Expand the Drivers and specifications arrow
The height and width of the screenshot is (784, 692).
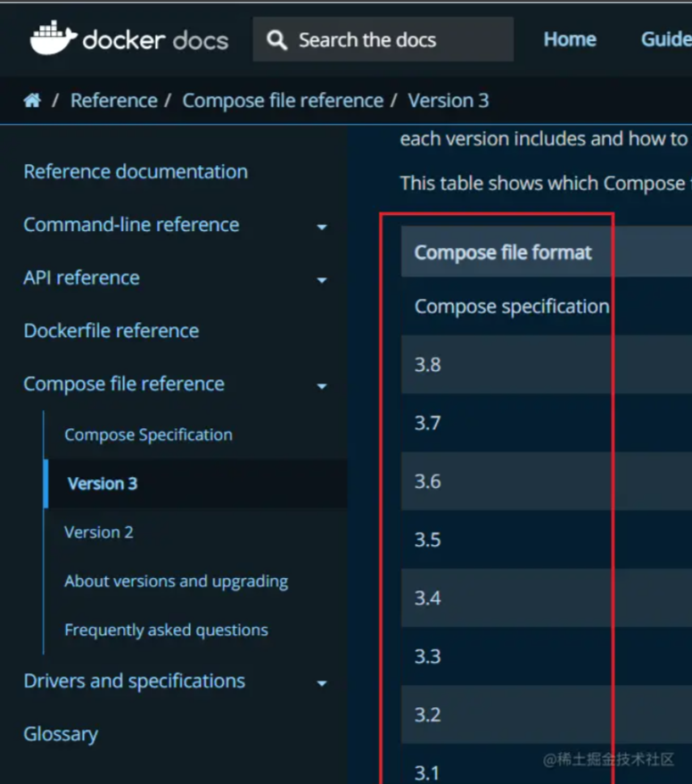click(322, 683)
